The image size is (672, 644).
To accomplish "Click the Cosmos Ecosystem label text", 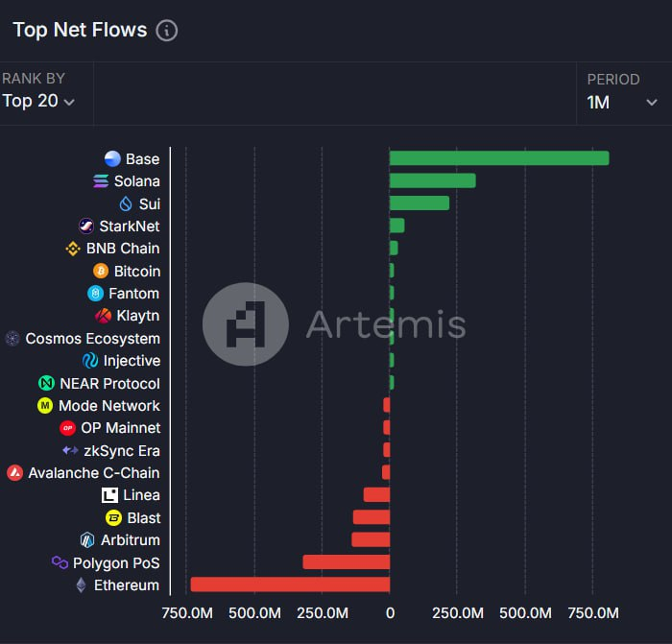I will pos(92,339).
